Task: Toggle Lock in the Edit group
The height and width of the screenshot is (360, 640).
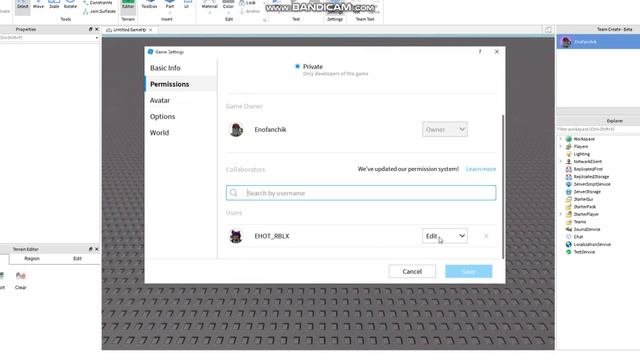Action: pyautogui.click(x=247, y=3)
